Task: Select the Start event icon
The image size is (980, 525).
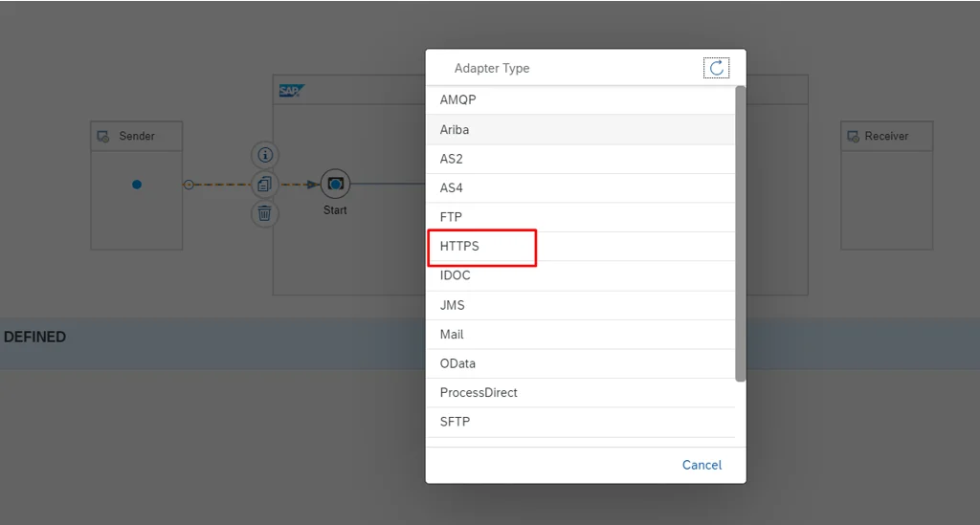Action: click(335, 184)
